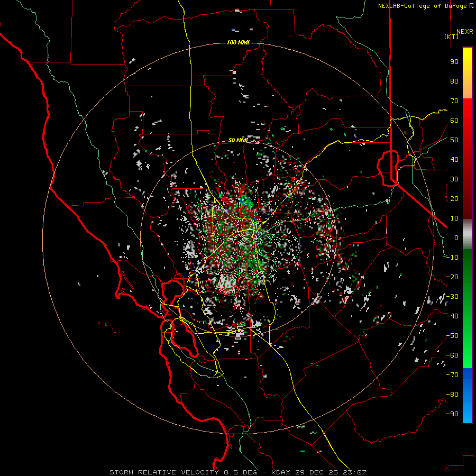The height and width of the screenshot is (476, 476).
Task: Click the -80 scale value
Action: tap(452, 395)
